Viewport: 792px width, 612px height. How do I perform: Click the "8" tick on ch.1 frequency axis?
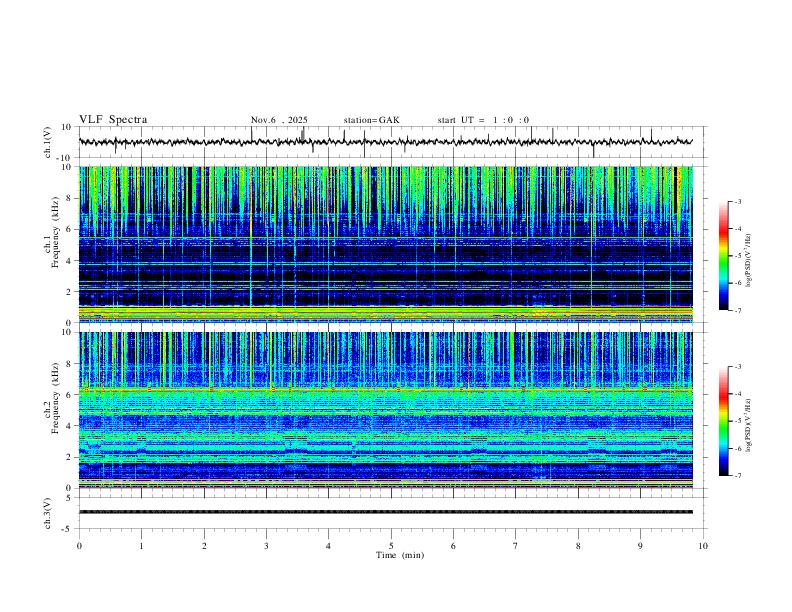point(69,198)
